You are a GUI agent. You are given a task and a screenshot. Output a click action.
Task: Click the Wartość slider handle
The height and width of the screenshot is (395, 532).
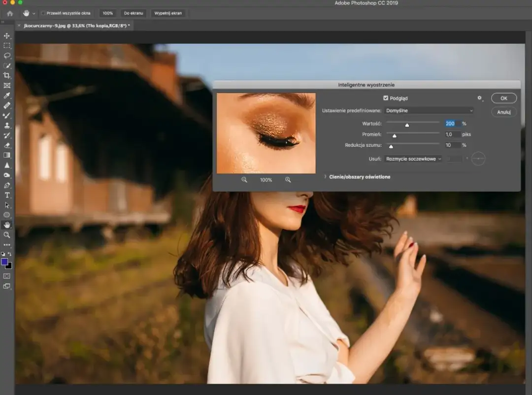point(407,125)
